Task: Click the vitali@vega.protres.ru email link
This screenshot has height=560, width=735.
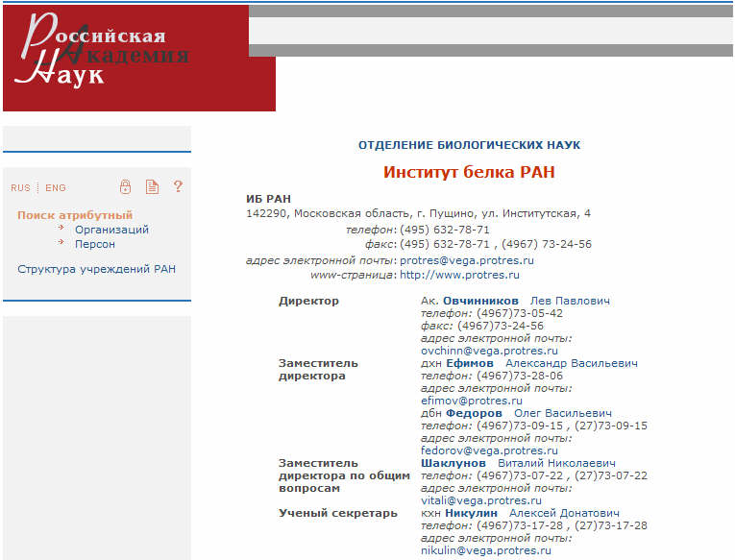Action: pos(481,500)
